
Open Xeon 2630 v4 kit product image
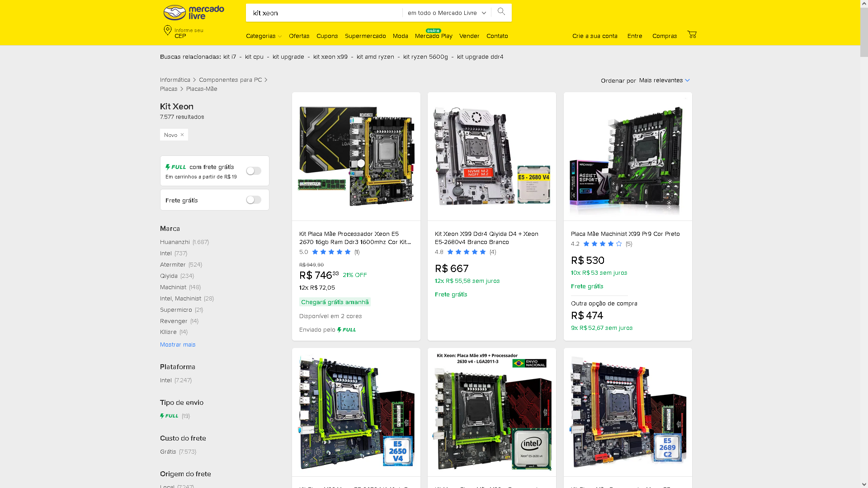(x=492, y=412)
